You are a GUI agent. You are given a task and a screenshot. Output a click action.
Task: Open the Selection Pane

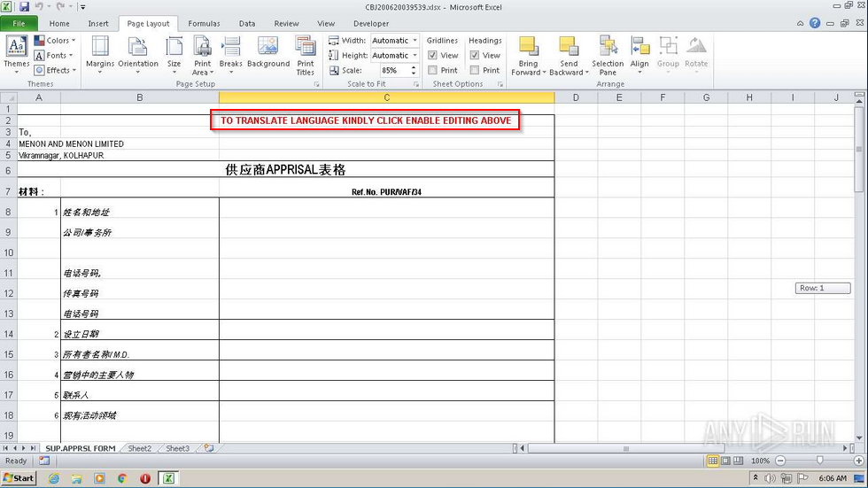(x=608, y=55)
